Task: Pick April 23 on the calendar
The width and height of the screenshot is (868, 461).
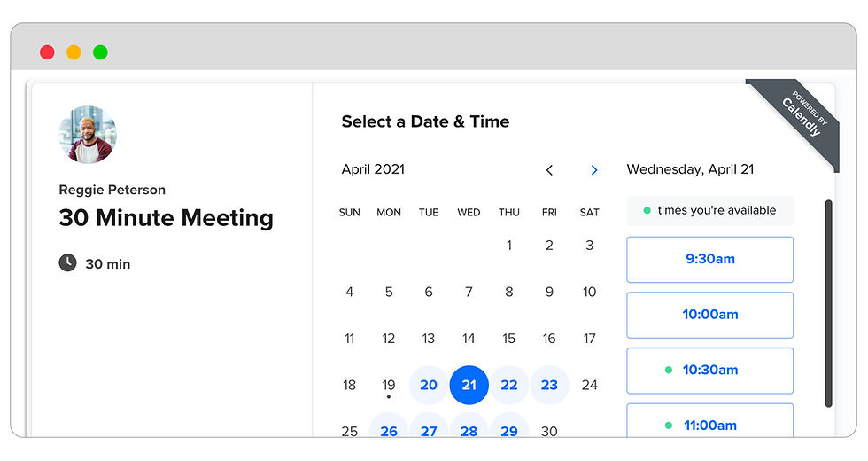Action: click(549, 385)
